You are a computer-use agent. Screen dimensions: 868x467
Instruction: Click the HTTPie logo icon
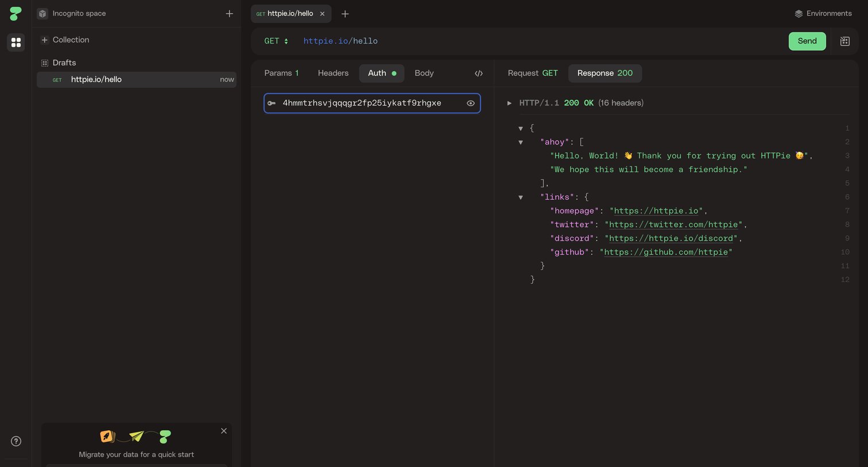click(x=15, y=13)
